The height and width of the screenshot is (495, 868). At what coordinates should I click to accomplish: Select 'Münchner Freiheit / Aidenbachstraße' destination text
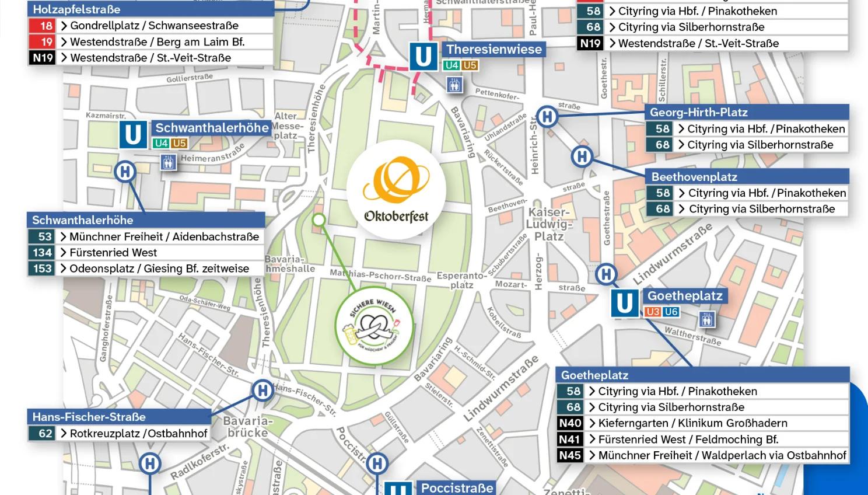tap(164, 236)
